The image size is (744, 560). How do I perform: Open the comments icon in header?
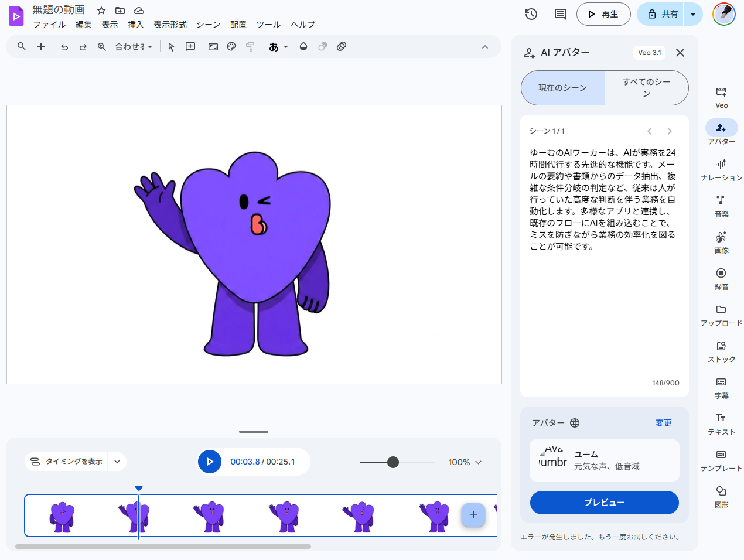click(561, 14)
